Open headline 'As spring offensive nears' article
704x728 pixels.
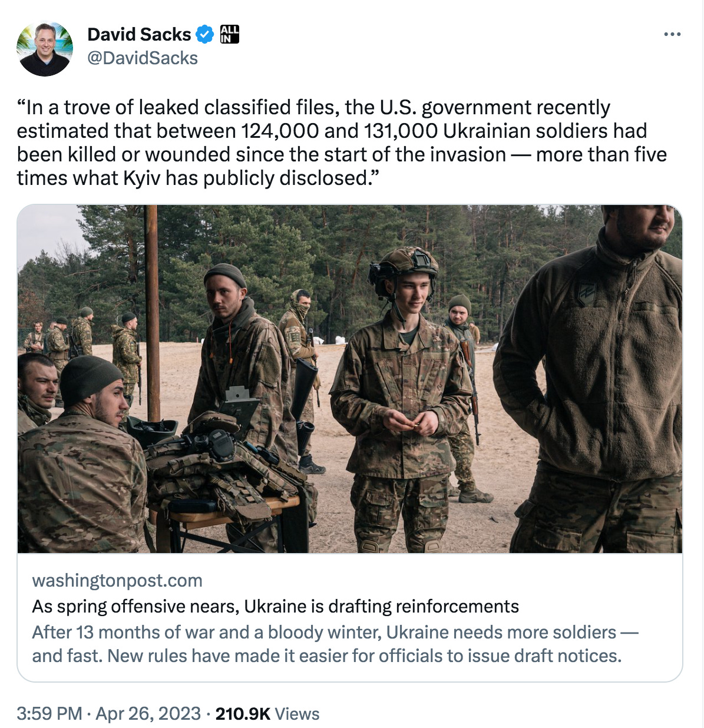click(x=276, y=606)
